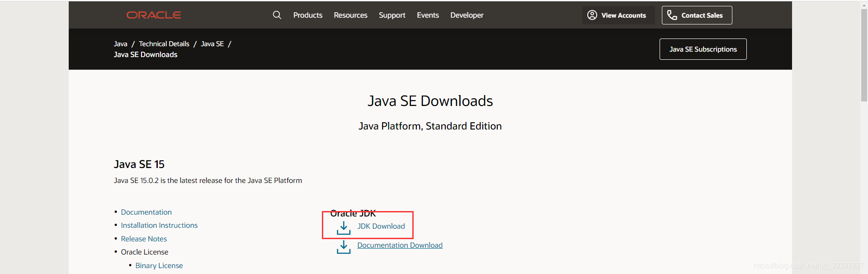Click the JDK Download link
Viewport: 868px width, 274px height.
click(x=381, y=226)
